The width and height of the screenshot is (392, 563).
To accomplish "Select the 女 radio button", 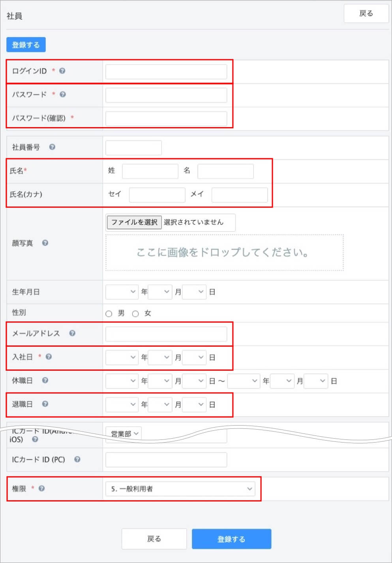I will tap(135, 314).
